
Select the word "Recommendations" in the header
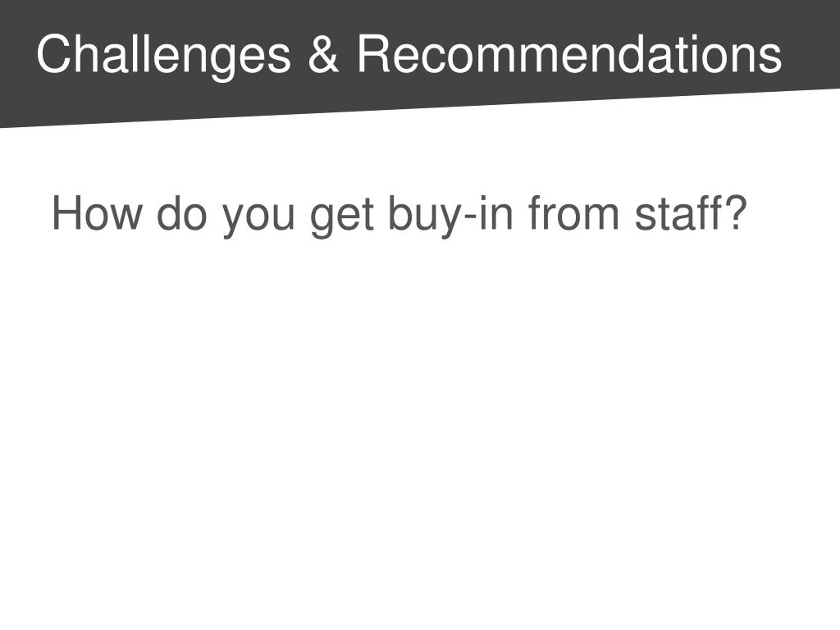coord(569,53)
